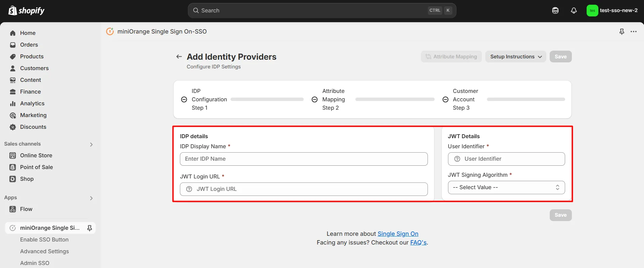Click the Customers person icon

click(13, 68)
